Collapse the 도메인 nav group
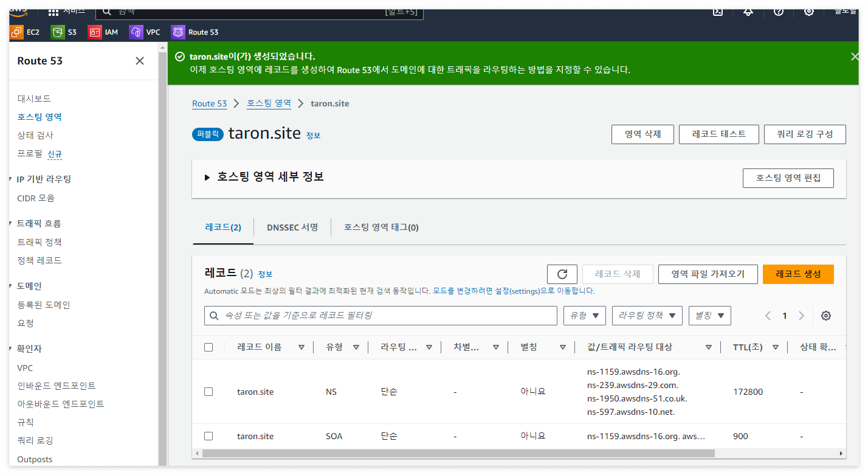 click(12, 286)
